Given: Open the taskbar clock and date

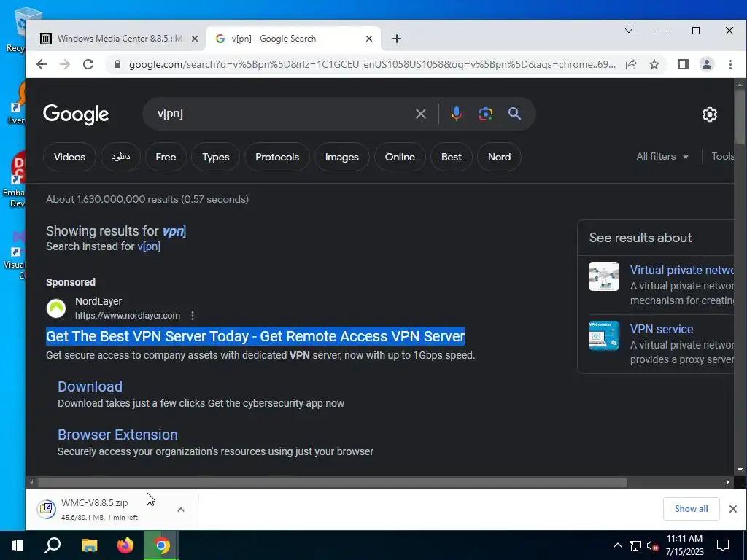Looking at the screenshot, I should (x=684, y=545).
